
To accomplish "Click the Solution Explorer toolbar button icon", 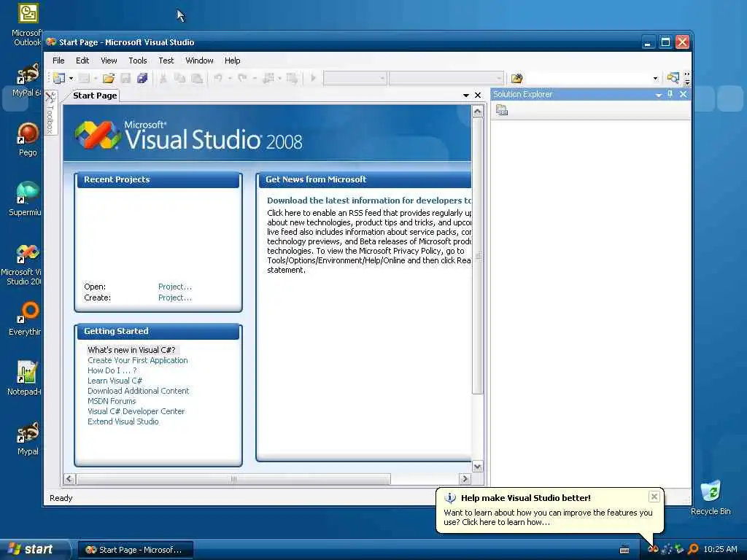I will coord(673,77).
